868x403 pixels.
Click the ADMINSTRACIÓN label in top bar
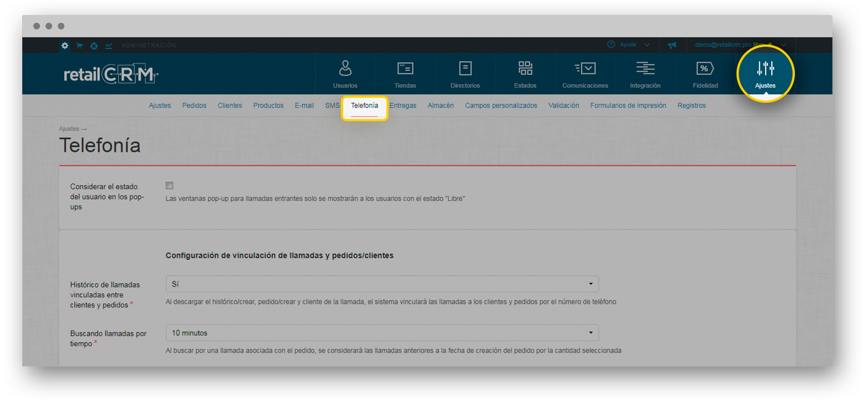pyautogui.click(x=149, y=46)
